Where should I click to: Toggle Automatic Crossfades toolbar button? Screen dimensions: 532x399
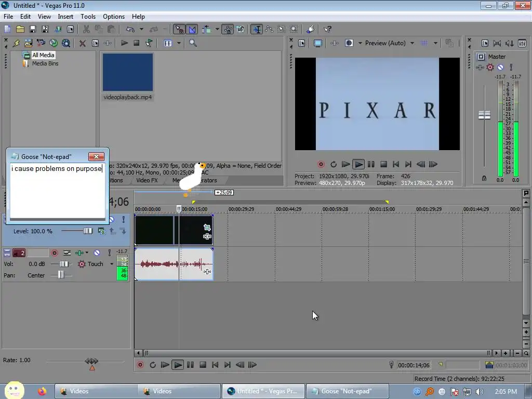coord(192,29)
